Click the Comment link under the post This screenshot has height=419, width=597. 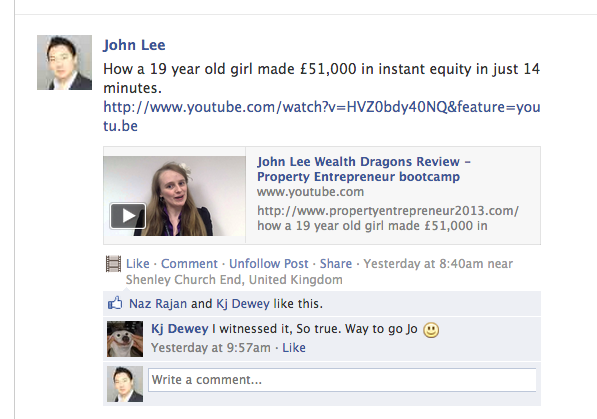click(x=189, y=264)
